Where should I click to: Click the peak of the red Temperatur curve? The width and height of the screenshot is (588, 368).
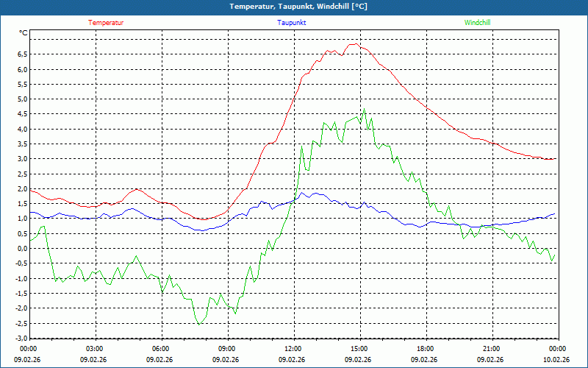tap(354, 44)
